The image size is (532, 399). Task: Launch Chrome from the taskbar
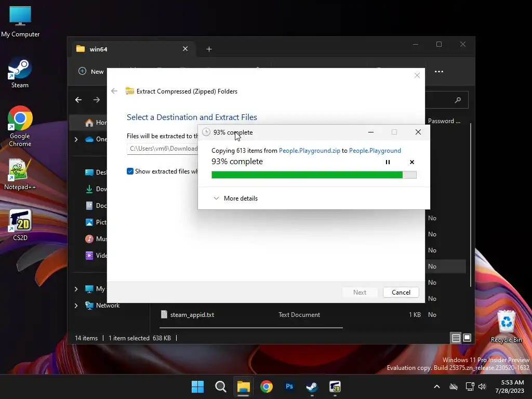[267, 387]
